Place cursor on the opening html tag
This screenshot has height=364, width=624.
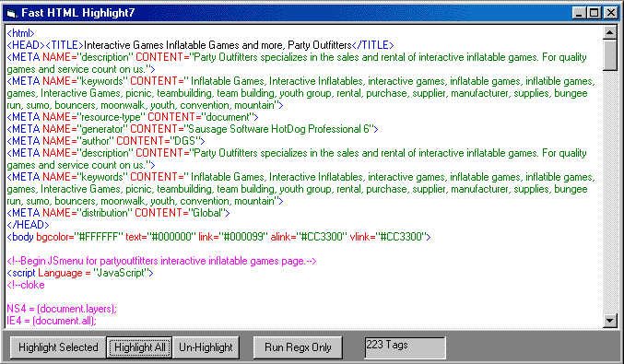pos(20,33)
